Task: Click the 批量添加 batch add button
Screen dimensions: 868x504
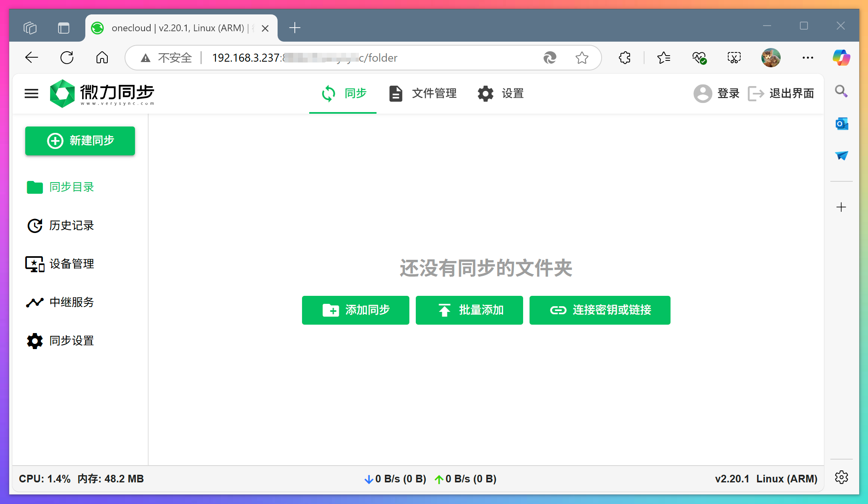Action: pyautogui.click(x=469, y=310)
